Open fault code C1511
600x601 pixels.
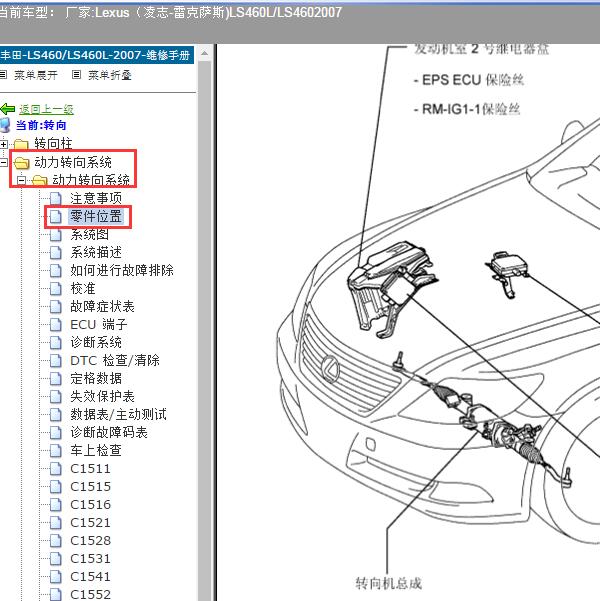click(x=90, y=468)
